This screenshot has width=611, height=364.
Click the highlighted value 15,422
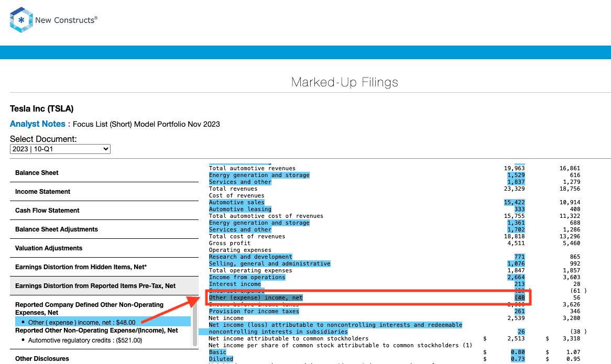(515, 203)
